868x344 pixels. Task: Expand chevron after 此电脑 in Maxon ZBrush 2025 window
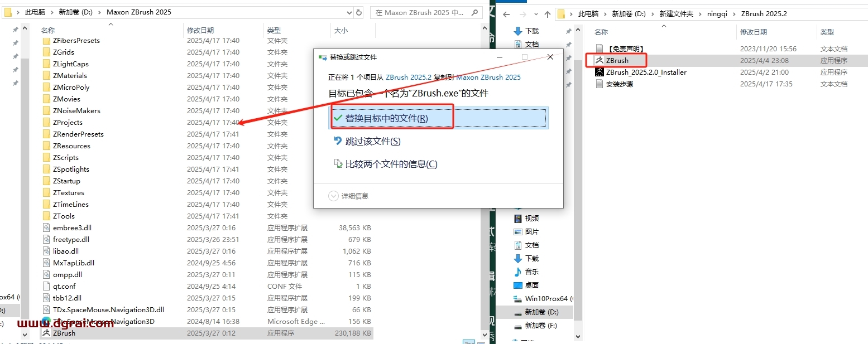(x=53, y=12)
